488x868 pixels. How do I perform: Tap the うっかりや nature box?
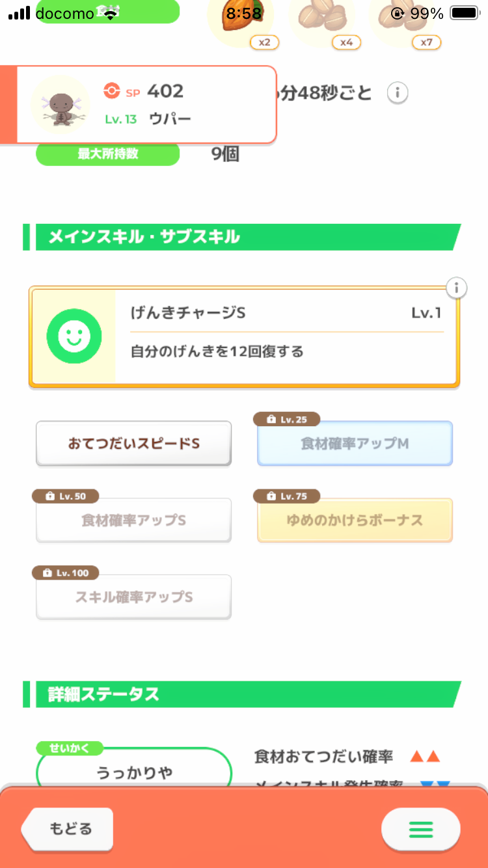click(134, 772)
